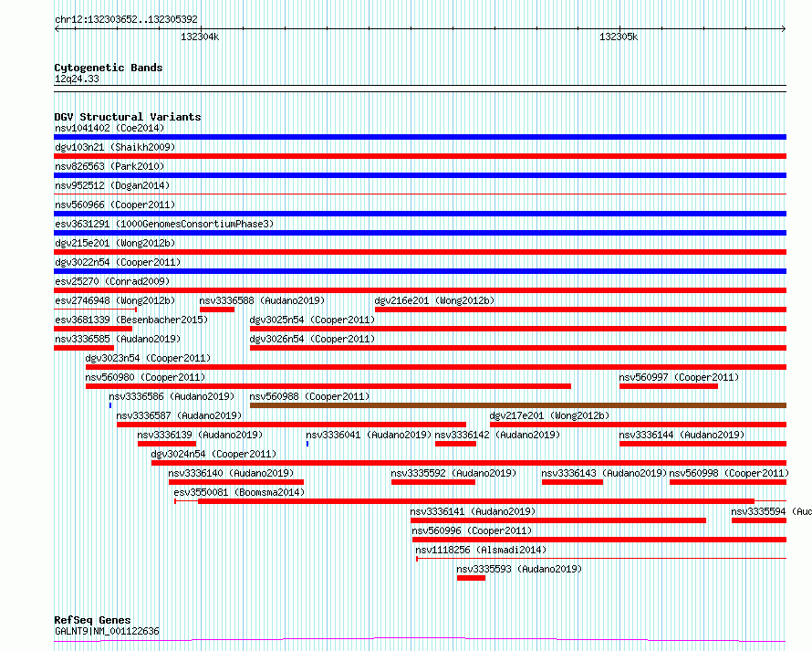Screen dimensions: 812x651
Task: Click the red bar under nsv3336588
Action: (217, 310)
